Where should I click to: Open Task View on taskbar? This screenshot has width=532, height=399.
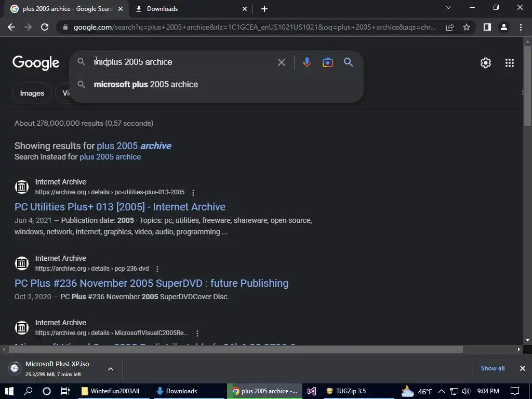[x=65, y=391]
